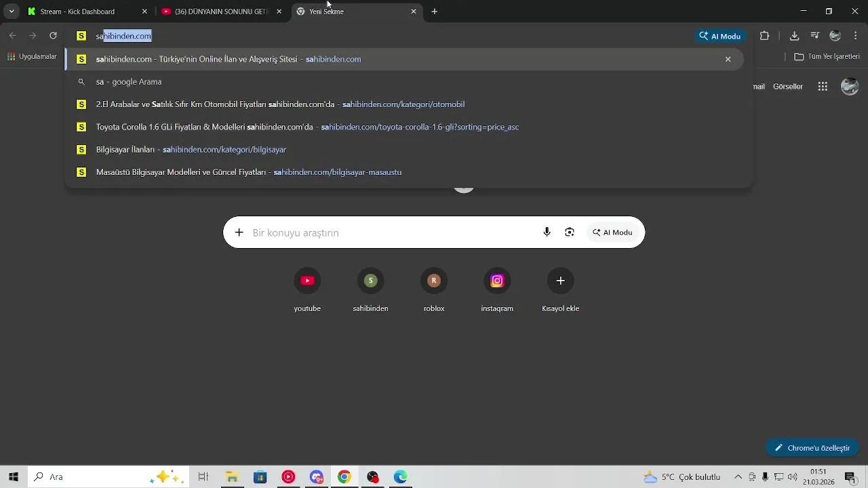
Task: Select the Yeni Sekme tab
Action: click(357, 12)
